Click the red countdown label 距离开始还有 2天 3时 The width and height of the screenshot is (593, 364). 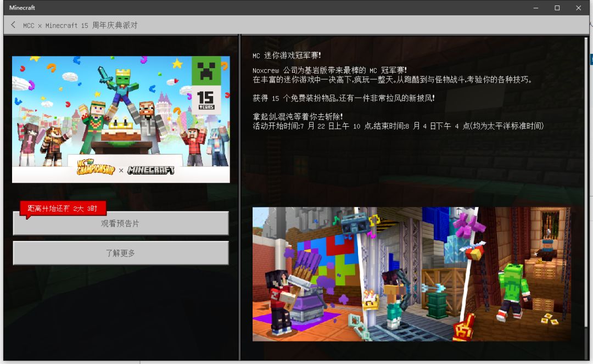(63, 208)
